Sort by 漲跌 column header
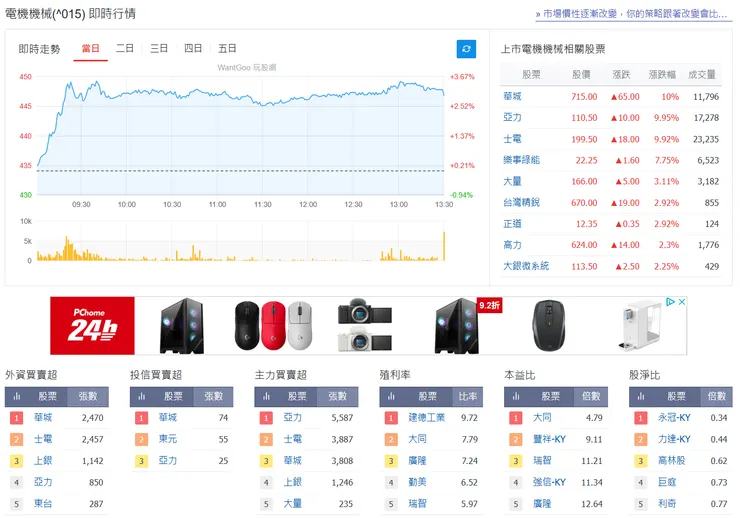Screen dimensions: 740x518 pyautogui.click(x=622, y=75)
